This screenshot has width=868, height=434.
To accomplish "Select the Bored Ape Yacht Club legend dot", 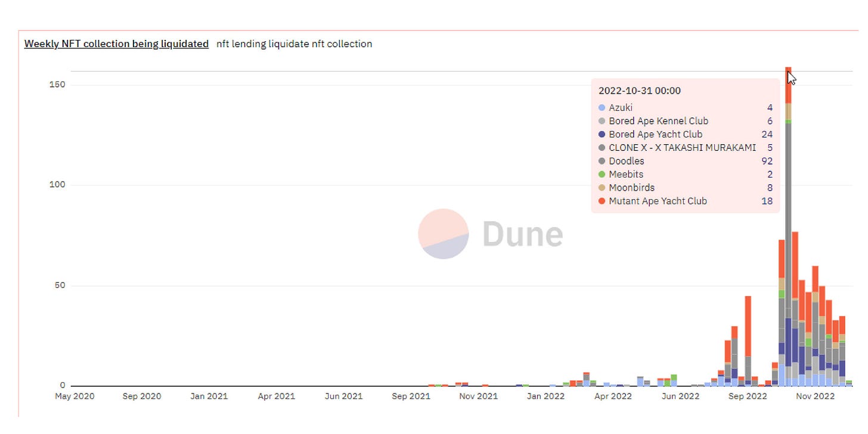I will coord(602,135).
